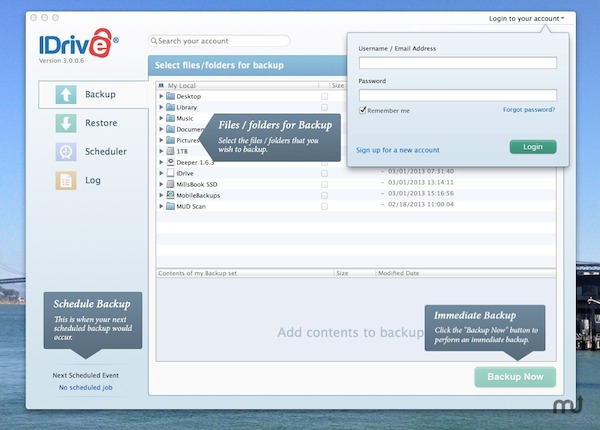Select the Desktop folder icon
This screenshot has height=430, width=600.
pos(171,96)
